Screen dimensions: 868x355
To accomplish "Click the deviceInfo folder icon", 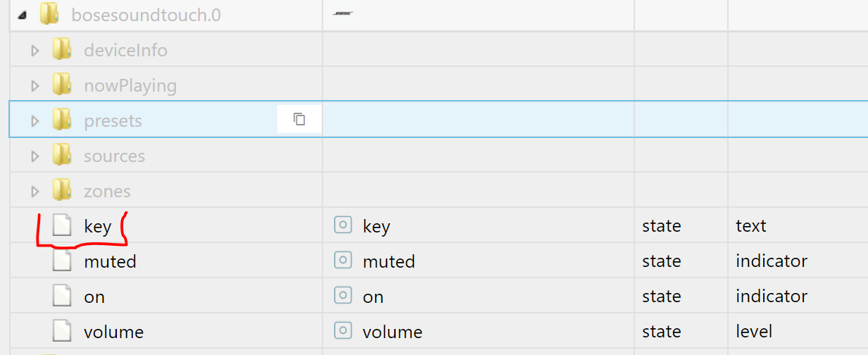I will click(x=62, y=50).
